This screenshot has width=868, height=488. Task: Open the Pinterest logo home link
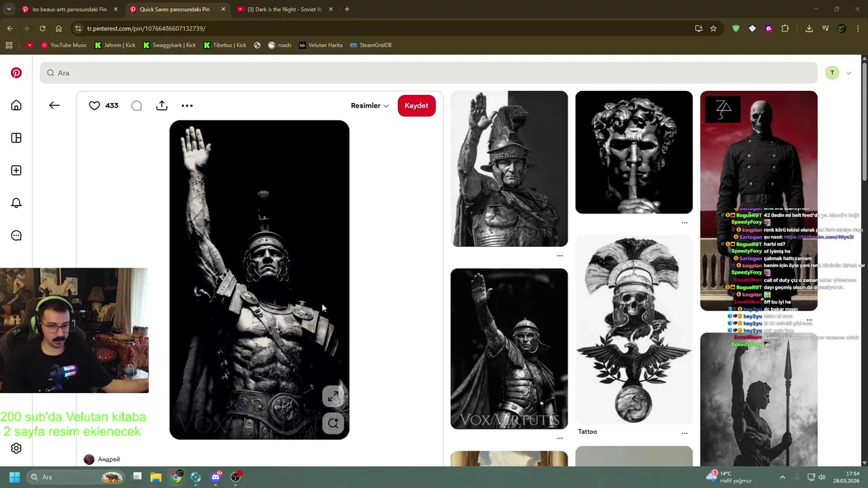pos(16,73)
